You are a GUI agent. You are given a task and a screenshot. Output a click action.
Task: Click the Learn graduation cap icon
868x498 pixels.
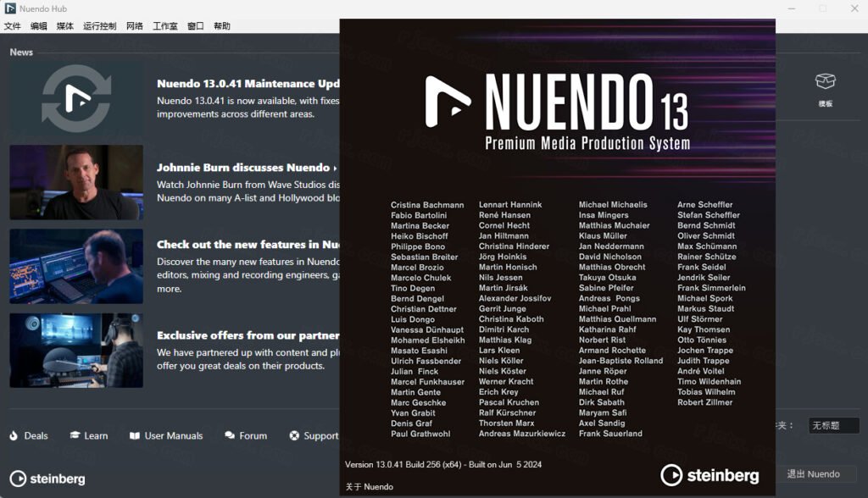click(x=75, y=435)
